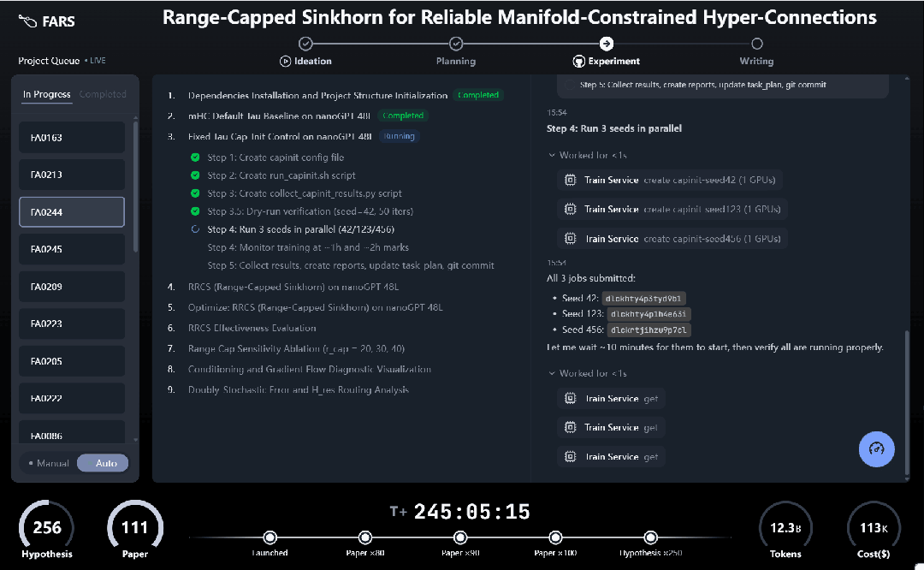Switch queue mode to Auto
This screenshot has width=924, height=570.
pyautogui.click(x=103, y=463)
